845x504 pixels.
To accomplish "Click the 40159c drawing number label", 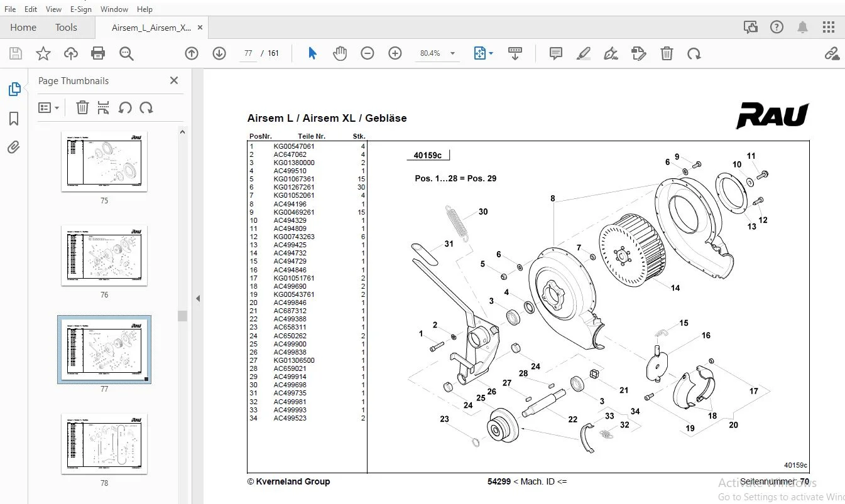I will [427, 156].
